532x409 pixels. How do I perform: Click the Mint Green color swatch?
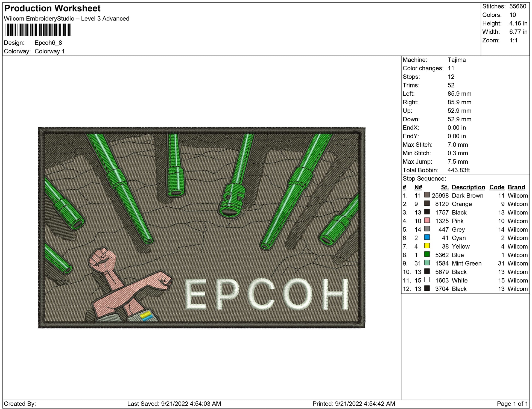coord(427,263)
